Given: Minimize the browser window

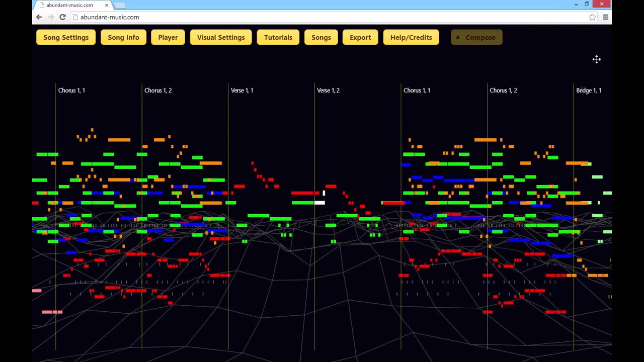Looking at the screenshot, I should point(576,4).
